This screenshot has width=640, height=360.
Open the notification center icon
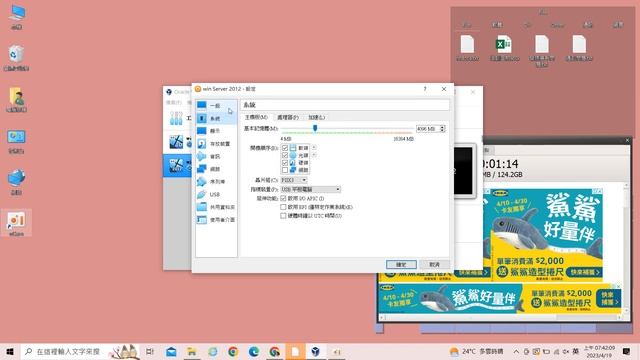click(627, 351)
